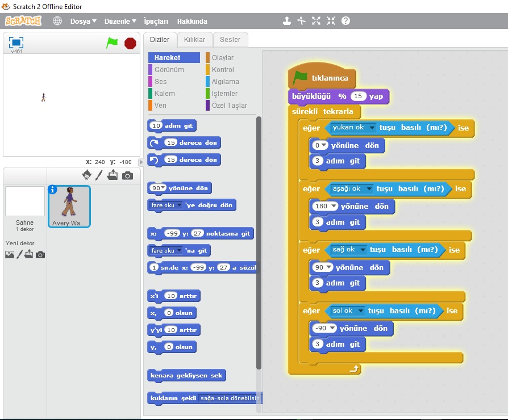Viewport: 508px width, 420px height.
Task: Collapse stage with the small arrow expander
Action: pos(141,162)
